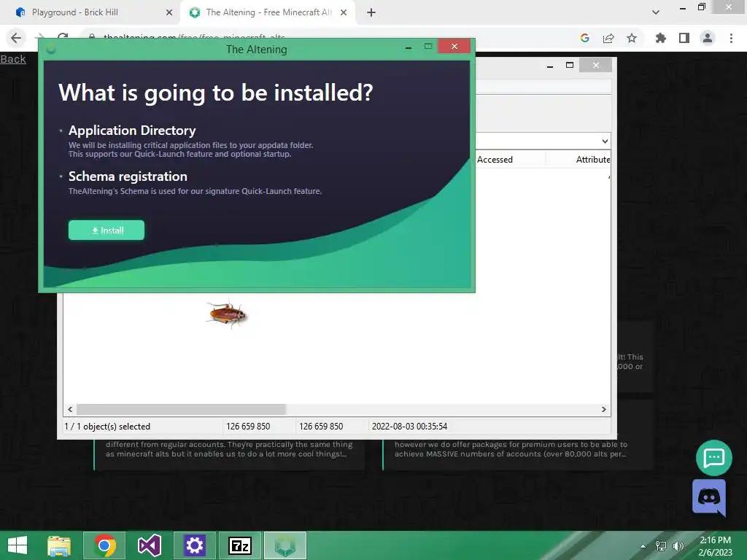Minimize the 7-Zip window behind
This screenshot has width=747, height=560.
[550, 66]
